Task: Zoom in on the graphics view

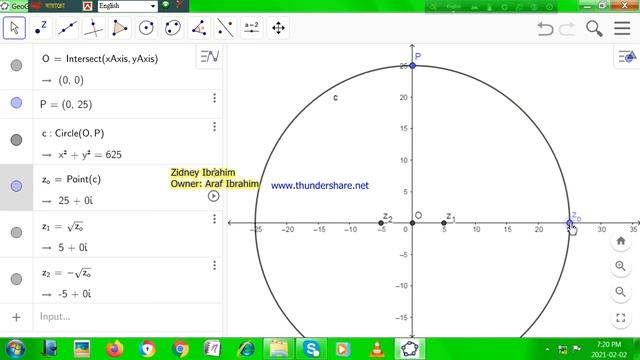Action: [x=620, y=267]
